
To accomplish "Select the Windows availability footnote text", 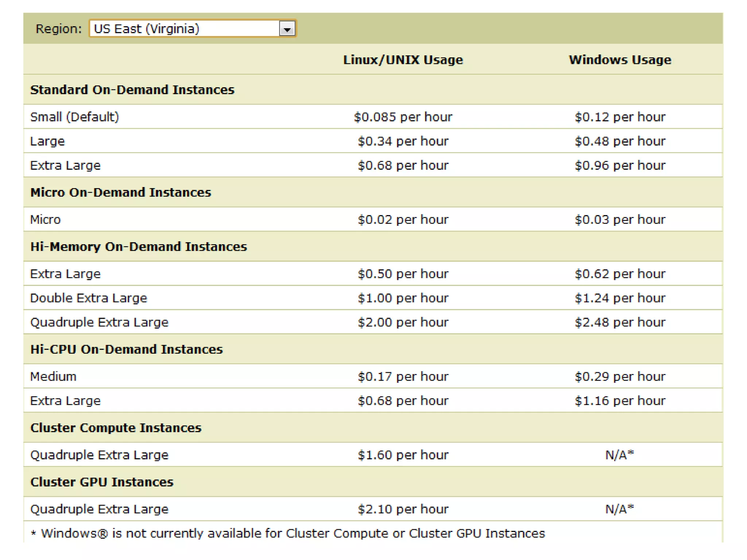I will pyautogui.click(x=288, y=533).
